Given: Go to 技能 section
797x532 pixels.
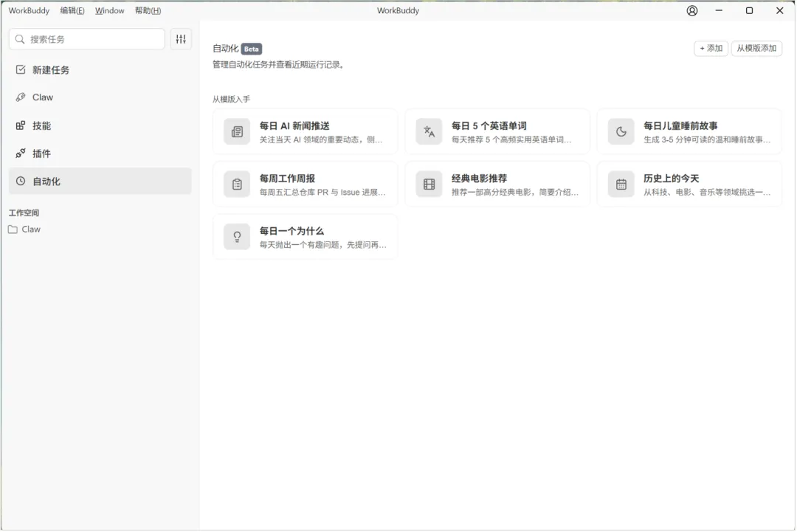Looking at the screenshot, I should [x=100, y=125].
